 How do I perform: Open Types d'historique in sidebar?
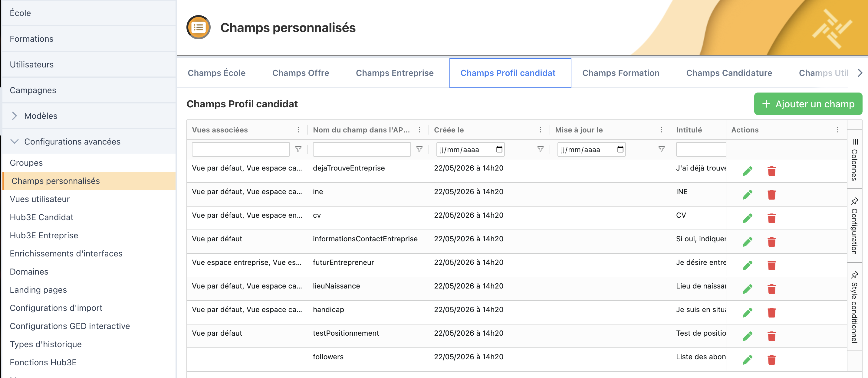tap(89, 344)
